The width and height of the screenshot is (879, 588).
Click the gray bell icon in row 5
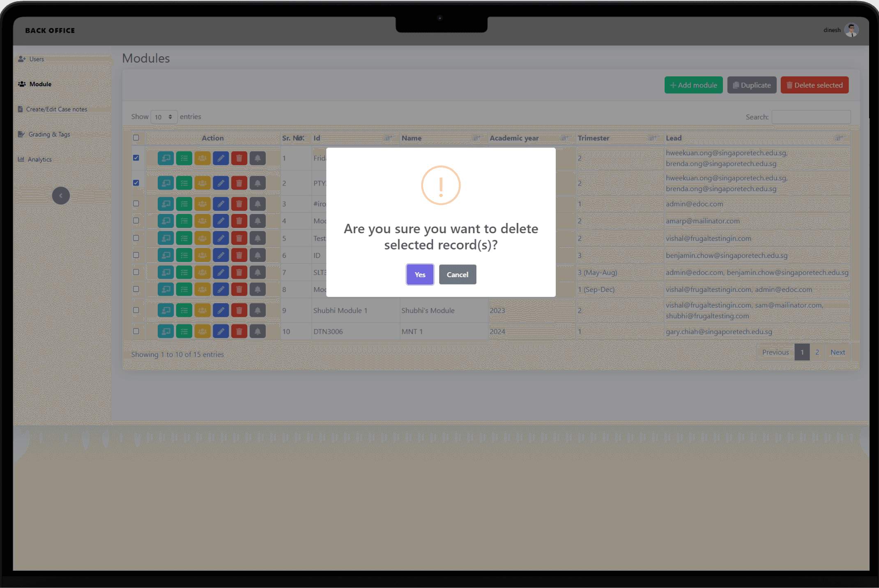(x=258, y=238)
